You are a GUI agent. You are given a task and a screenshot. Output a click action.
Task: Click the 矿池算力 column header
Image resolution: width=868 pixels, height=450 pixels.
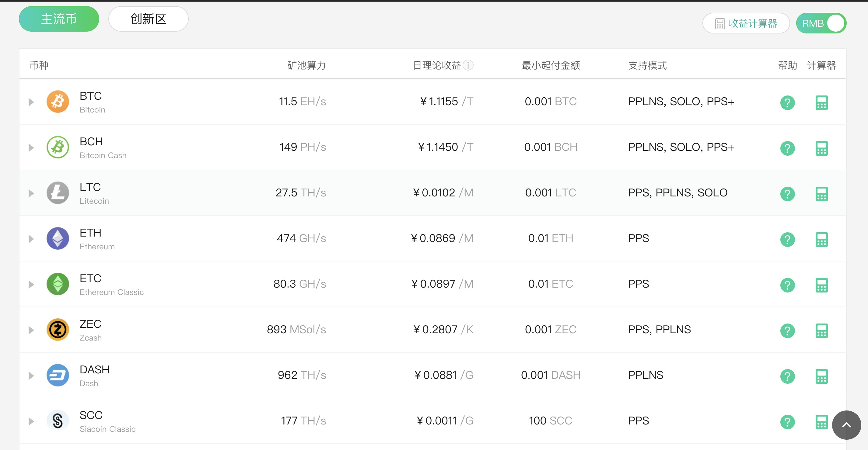[x=306, y=65]
